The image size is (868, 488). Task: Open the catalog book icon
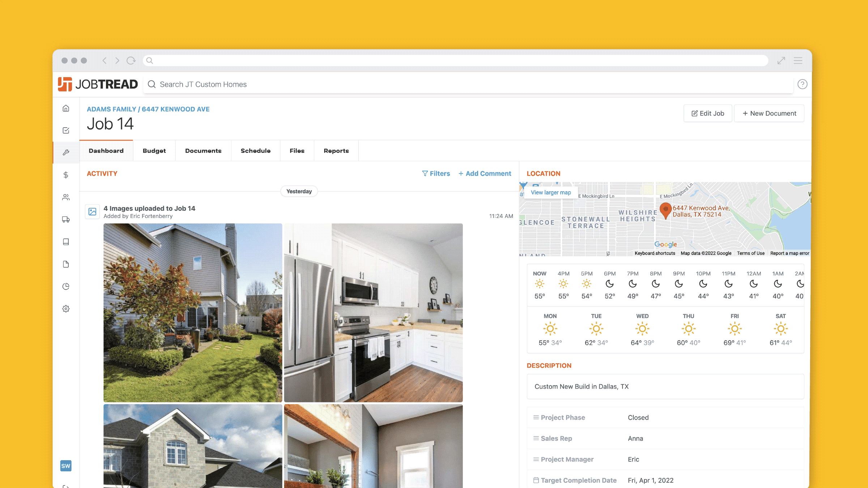tap(66, 242)
